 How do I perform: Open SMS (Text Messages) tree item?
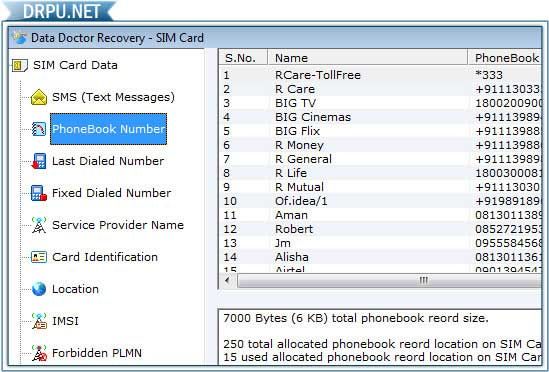[x=113, y=97]
